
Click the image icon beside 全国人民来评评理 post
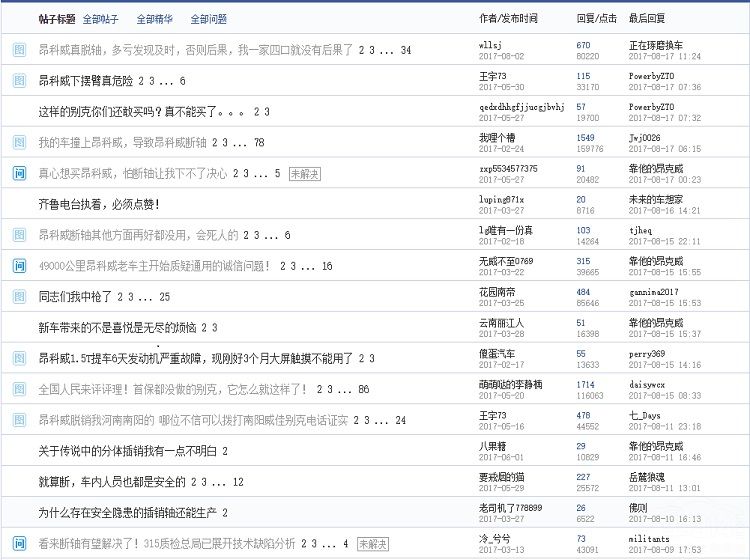19,389
